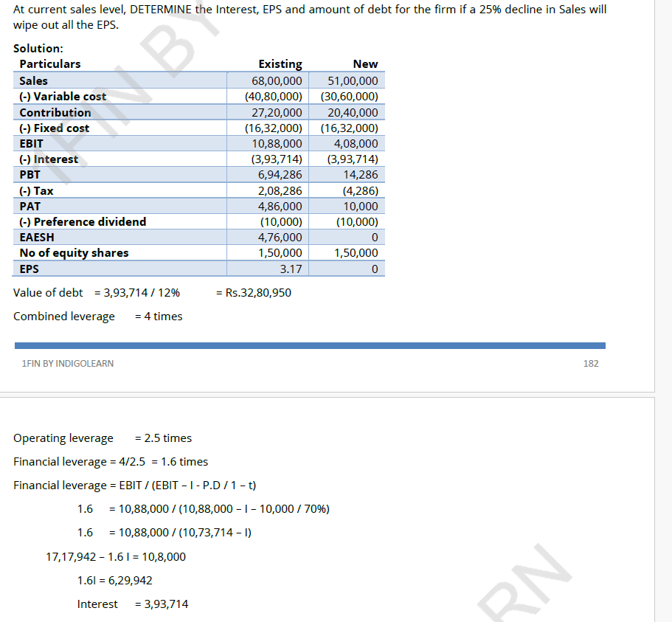Click the 1FIN BY INDIGOLEARN footer text
Image resolution: width=672 pixels, height=622 pixels.
(x=68, y=364)
